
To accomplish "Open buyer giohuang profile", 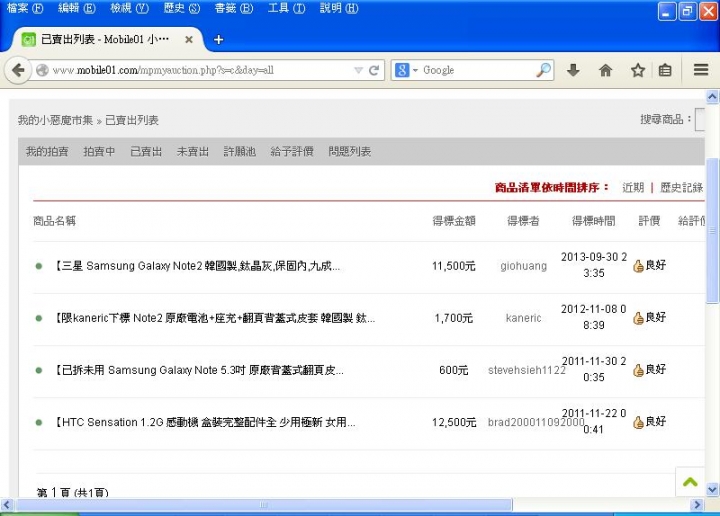I will click(x=523, y=266).
